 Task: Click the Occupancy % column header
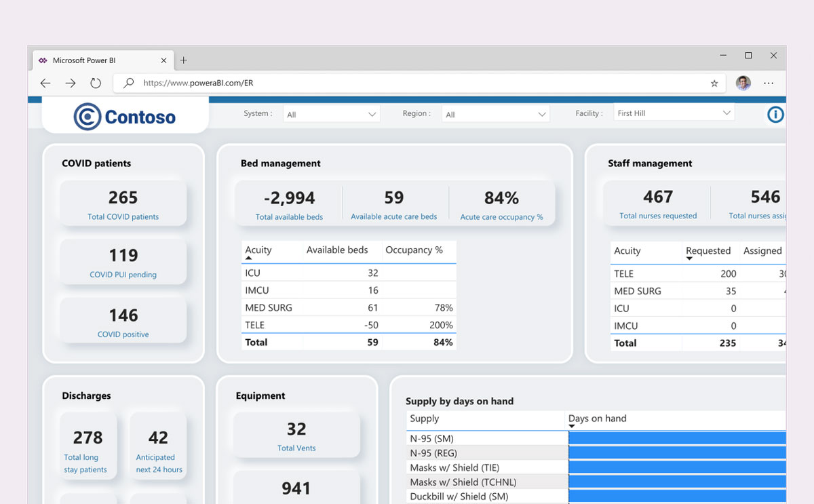pos(414,250)
